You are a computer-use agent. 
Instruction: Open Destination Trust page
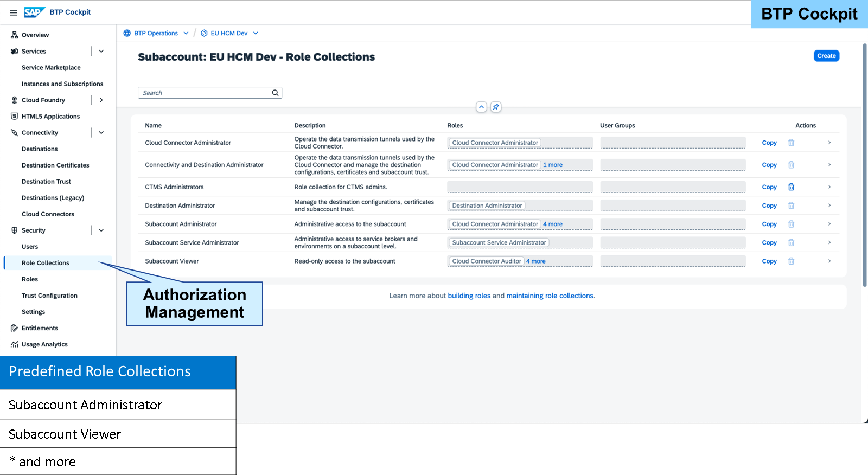click(x=46, y=182)
